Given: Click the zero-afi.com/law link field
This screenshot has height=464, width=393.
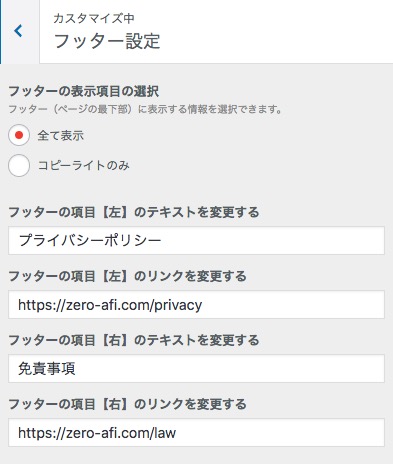Looking at the screenshot, I should (196, 432).
